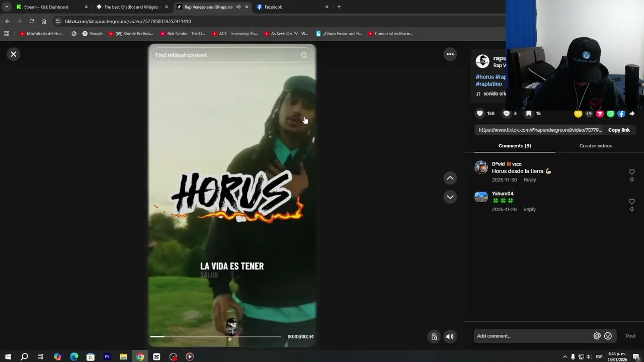Toggle the auto-scroll icon beside the volume
The height and width of the screenshot is (362, 644).
(x=434, y=337)
